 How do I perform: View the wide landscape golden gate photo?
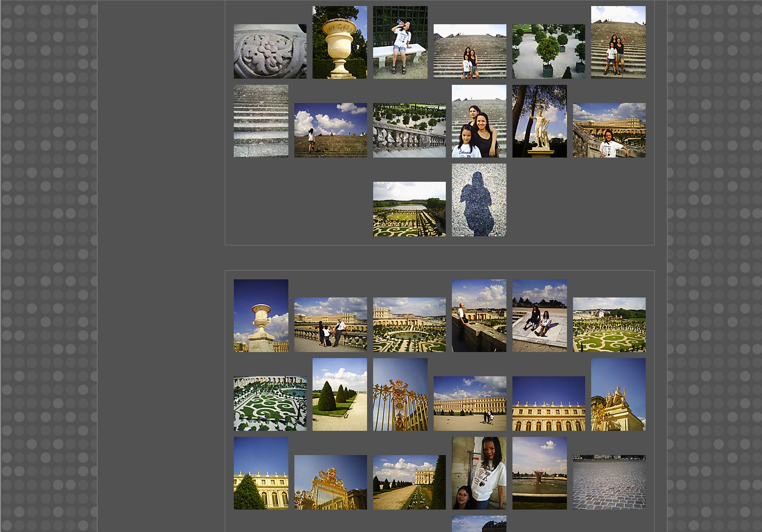(330, 482)
